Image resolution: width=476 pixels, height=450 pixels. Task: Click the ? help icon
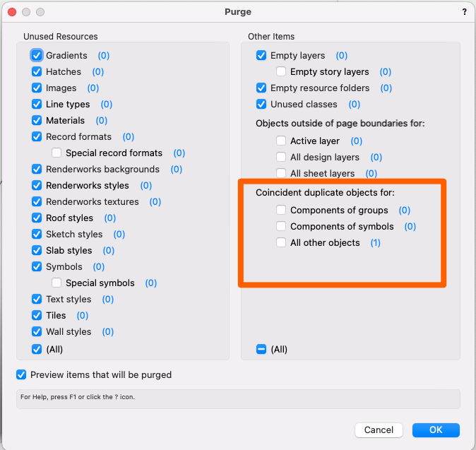click(x=464, y=12)
